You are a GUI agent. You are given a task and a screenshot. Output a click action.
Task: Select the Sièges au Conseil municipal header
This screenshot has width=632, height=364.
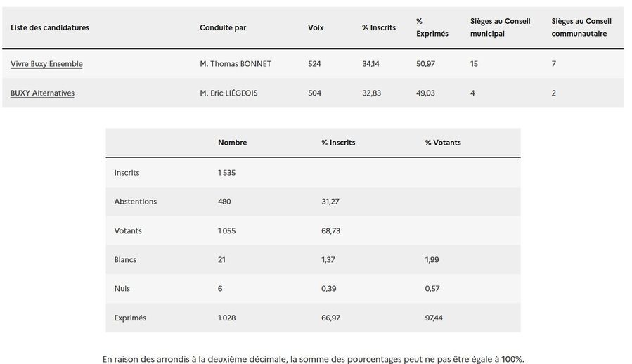(x=501, y=27)
